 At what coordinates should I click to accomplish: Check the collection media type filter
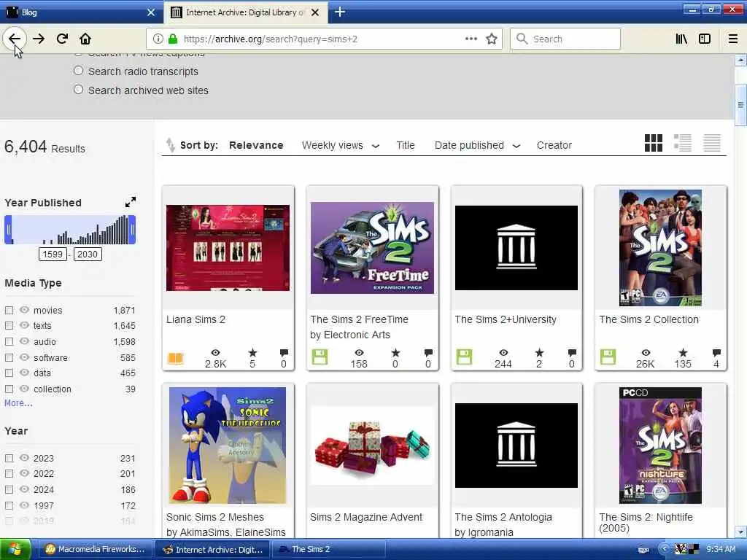pos(9,389)
